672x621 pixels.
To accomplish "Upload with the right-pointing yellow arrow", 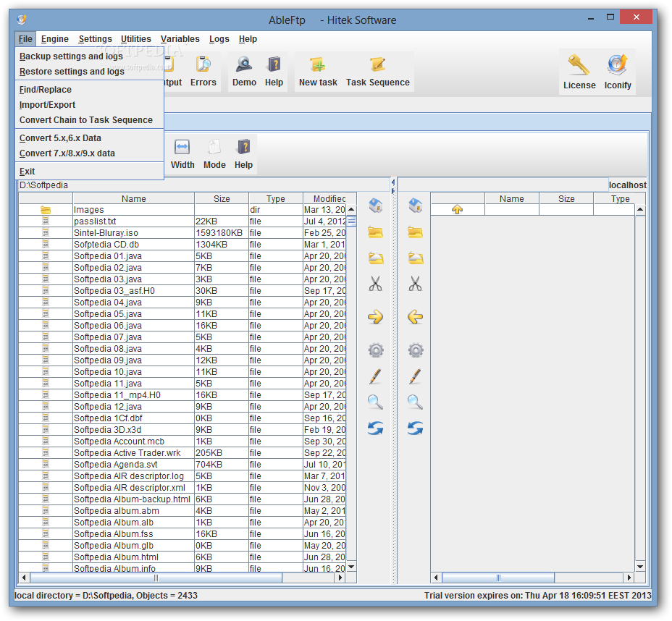I will pyautogui.click(x=375, y=317).
